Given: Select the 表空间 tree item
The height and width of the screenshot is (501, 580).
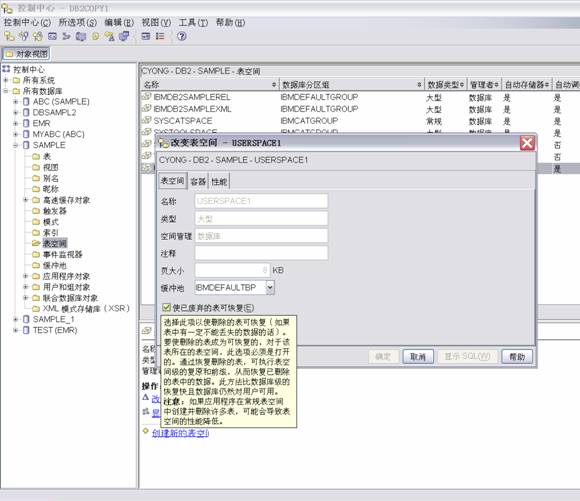Looking at the screenshot, I should [x=55, y=243].
